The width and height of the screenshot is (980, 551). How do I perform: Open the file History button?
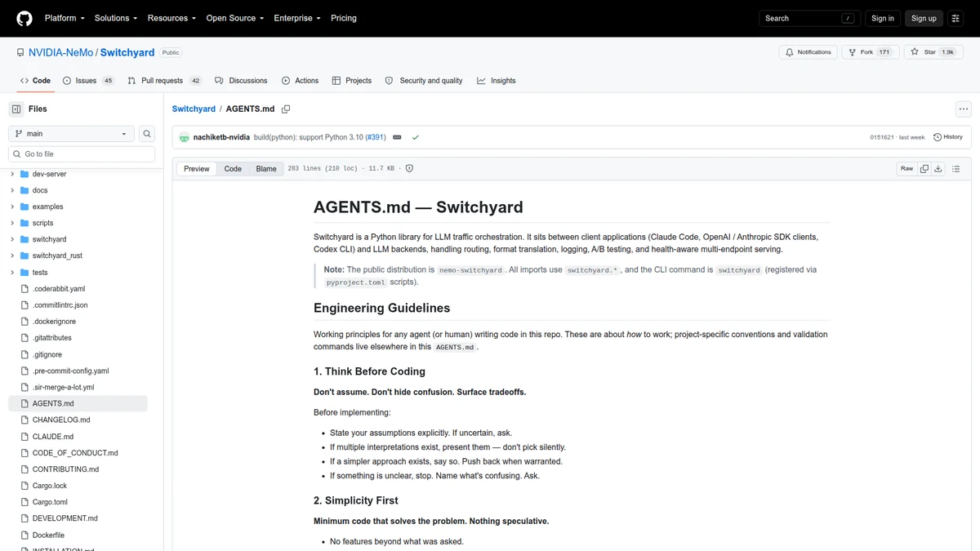click(948, 137)
